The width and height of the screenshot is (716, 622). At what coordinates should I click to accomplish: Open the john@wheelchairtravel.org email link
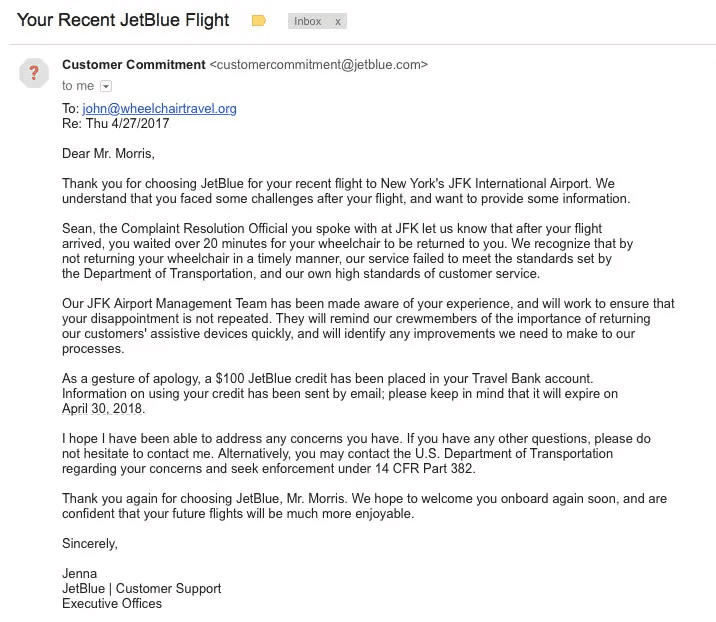[159, 108]
